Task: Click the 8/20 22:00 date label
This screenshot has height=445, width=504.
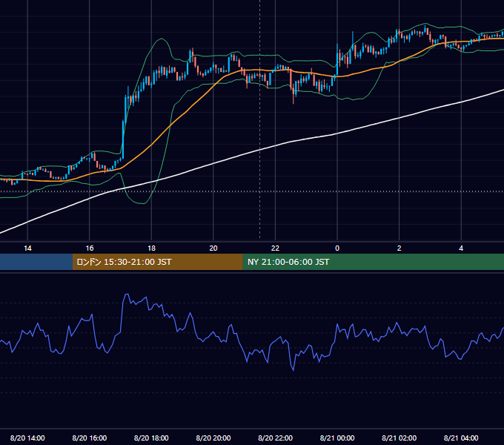Action: [x=275, y=438]
